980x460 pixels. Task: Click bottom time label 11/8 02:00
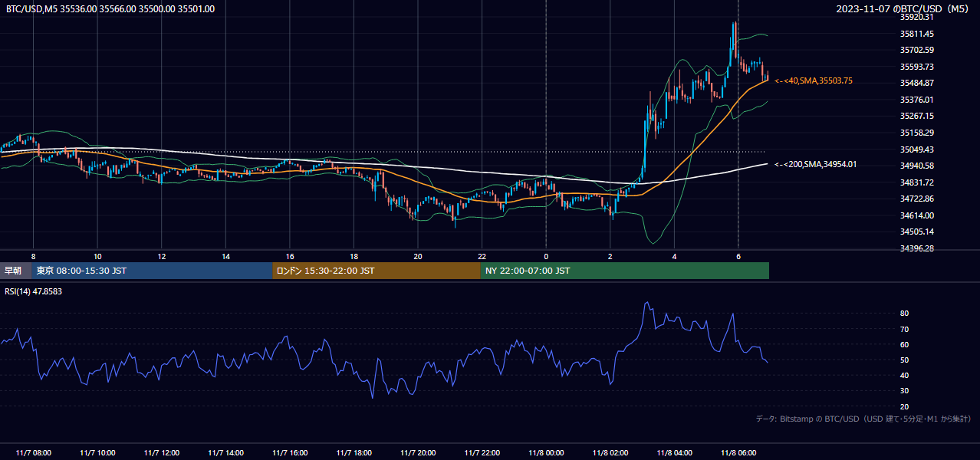(610, 453)
